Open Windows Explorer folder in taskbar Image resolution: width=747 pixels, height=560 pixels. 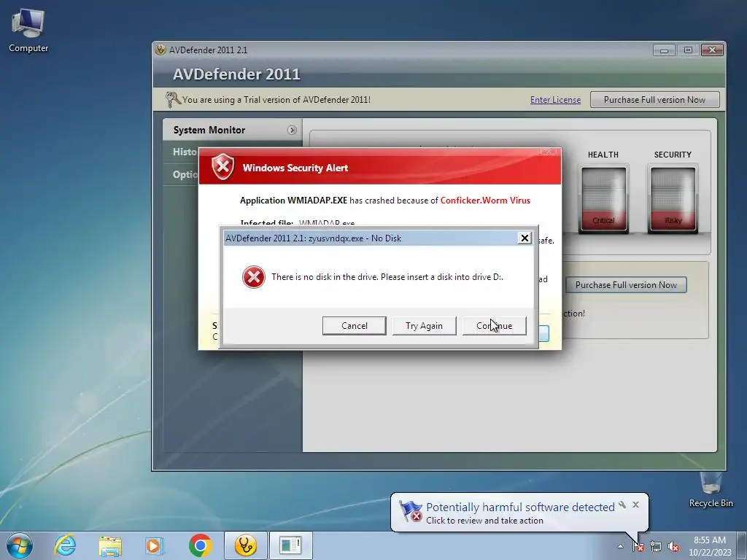pos(110,545)
